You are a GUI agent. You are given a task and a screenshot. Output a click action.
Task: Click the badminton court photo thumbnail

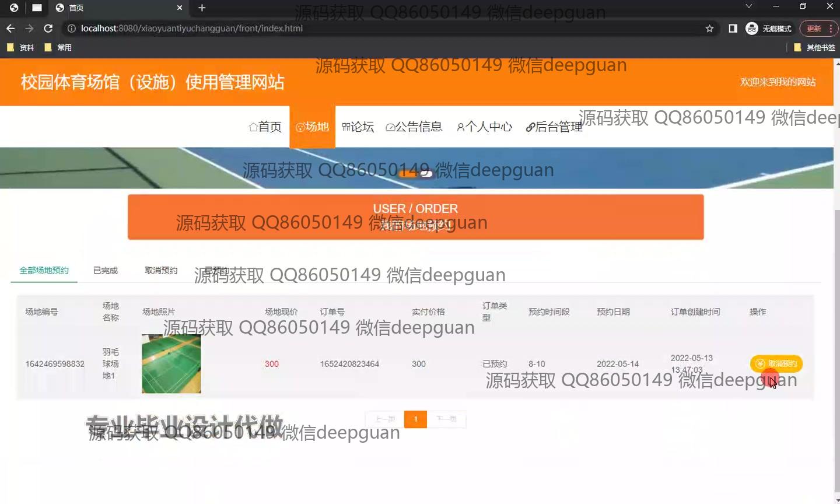pos(171,364)
